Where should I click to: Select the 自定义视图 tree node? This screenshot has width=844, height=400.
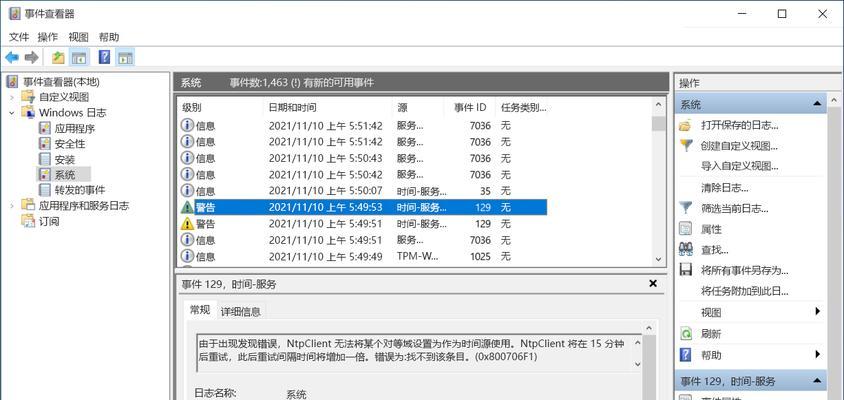tap(64, 97)
